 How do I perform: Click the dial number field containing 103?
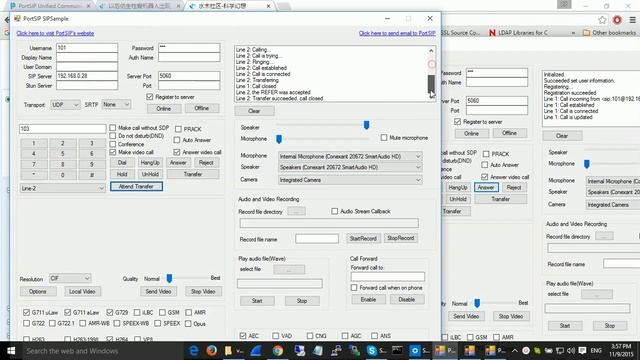[x=62, y=129]
